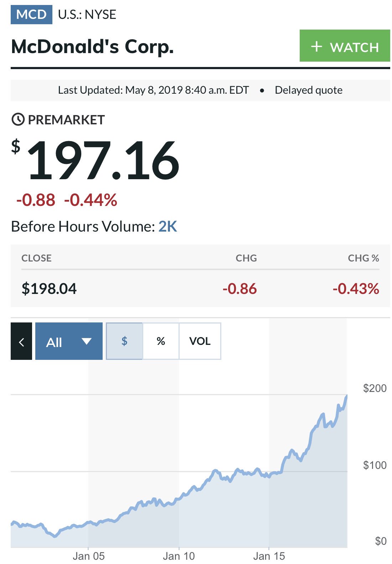Click the premarket price 197.16
Viewport: 392px width, 564px height.
point(103,160)
